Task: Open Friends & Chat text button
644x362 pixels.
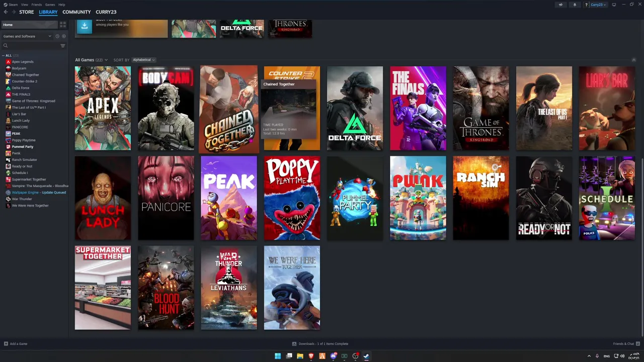Action: point(623,344)
